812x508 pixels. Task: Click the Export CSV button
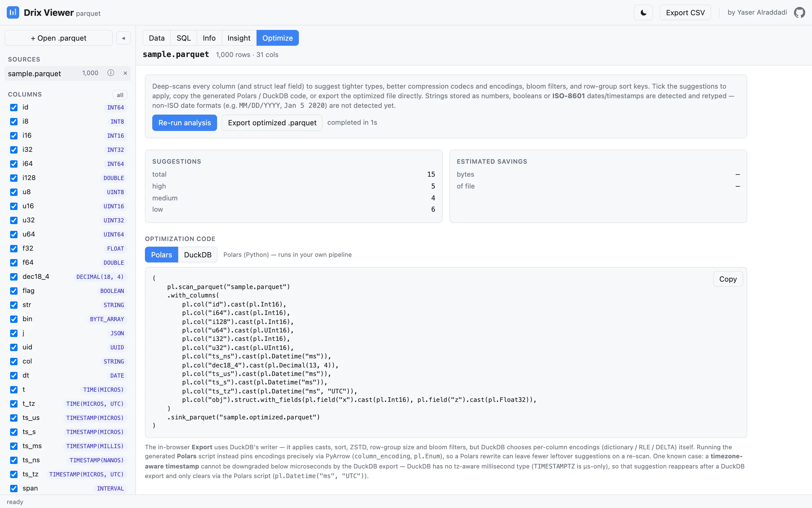click(685, 12)
